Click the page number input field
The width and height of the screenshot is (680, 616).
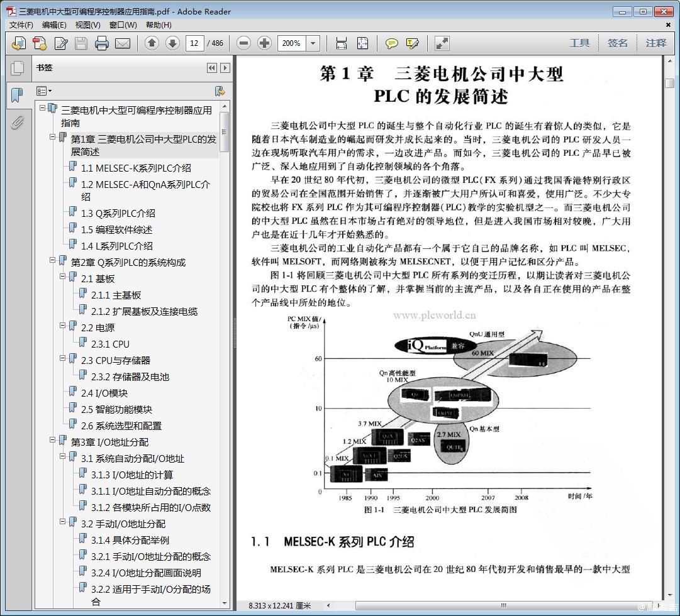click(194, 43)
